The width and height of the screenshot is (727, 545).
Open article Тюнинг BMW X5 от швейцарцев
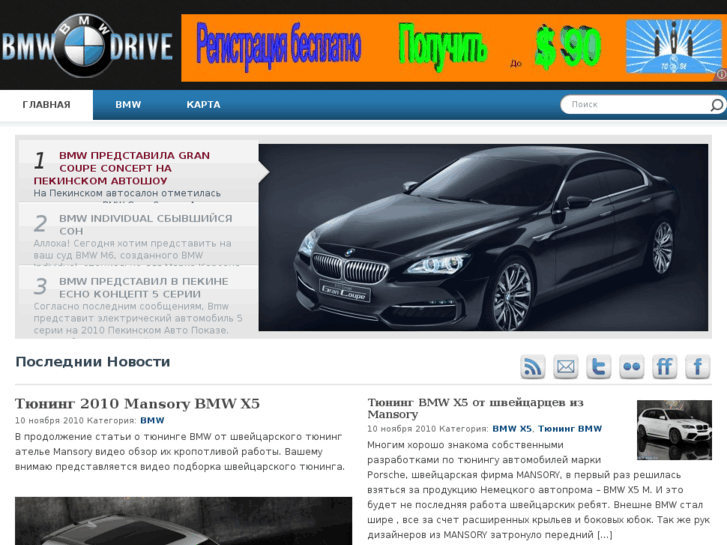[475, 408]
